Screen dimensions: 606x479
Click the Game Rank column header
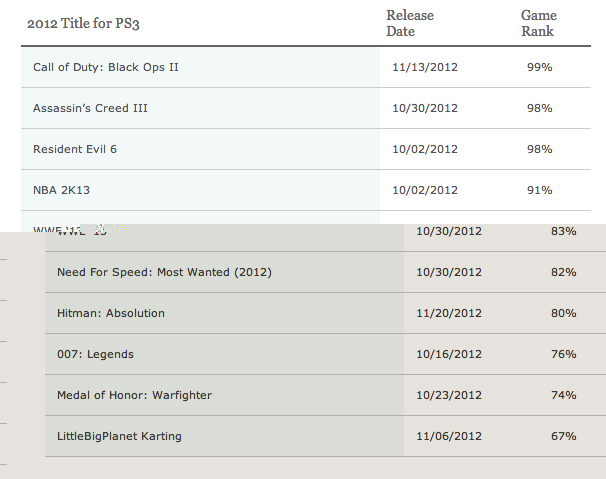tap(539, 24)
